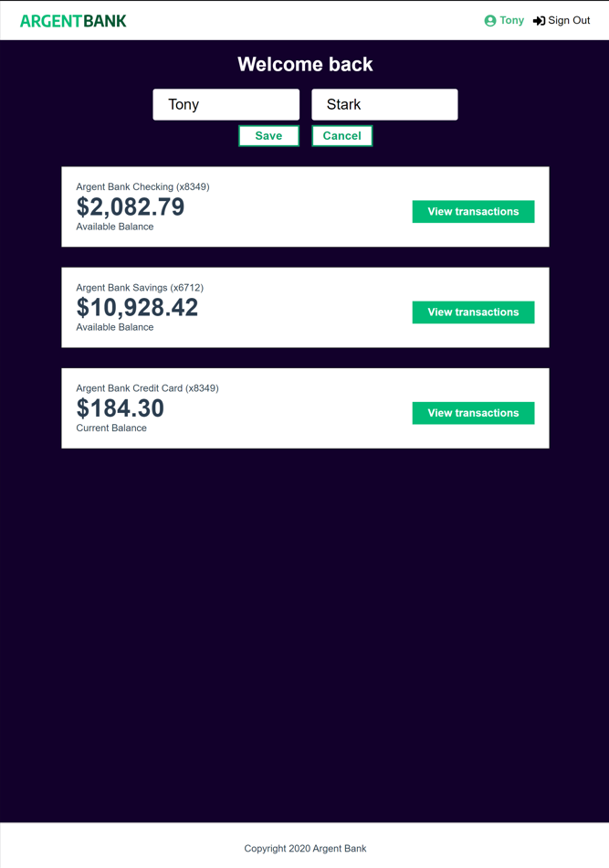
Task: Click the Argent Bank Credit Card (x8349) title
Action: (x=147, y=388)
